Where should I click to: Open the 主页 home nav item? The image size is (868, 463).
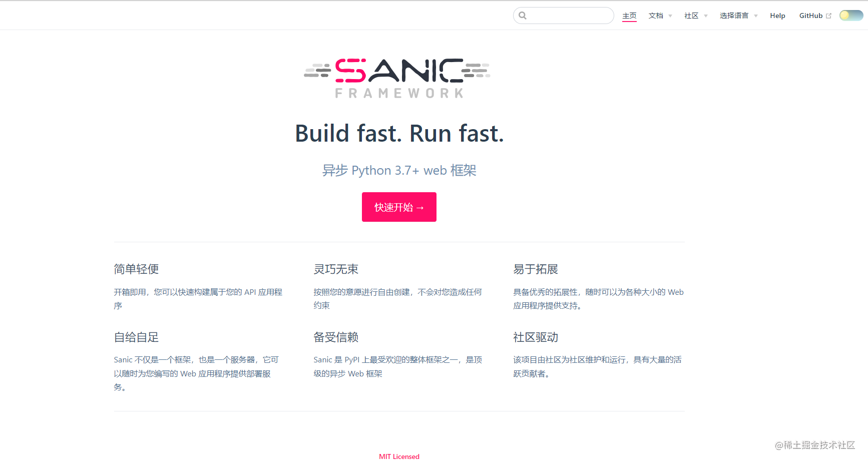coord(629,16)
